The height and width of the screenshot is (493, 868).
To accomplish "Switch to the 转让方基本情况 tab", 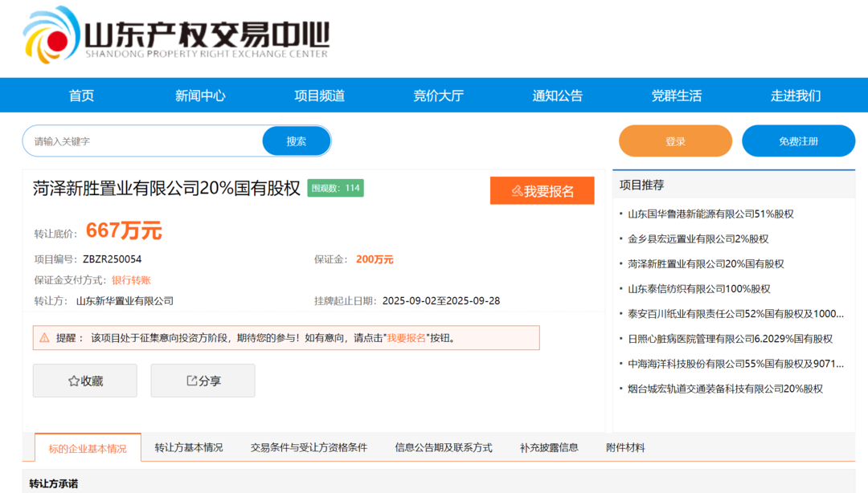I will (189, 447).
